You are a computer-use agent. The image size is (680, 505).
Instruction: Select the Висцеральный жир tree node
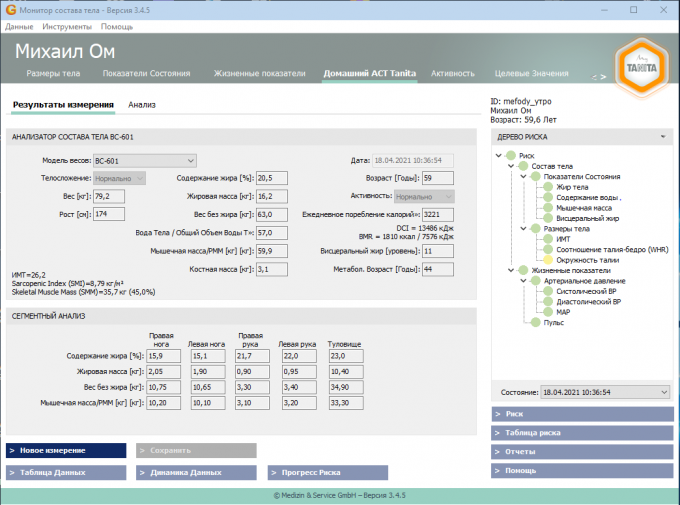point(585,218)
